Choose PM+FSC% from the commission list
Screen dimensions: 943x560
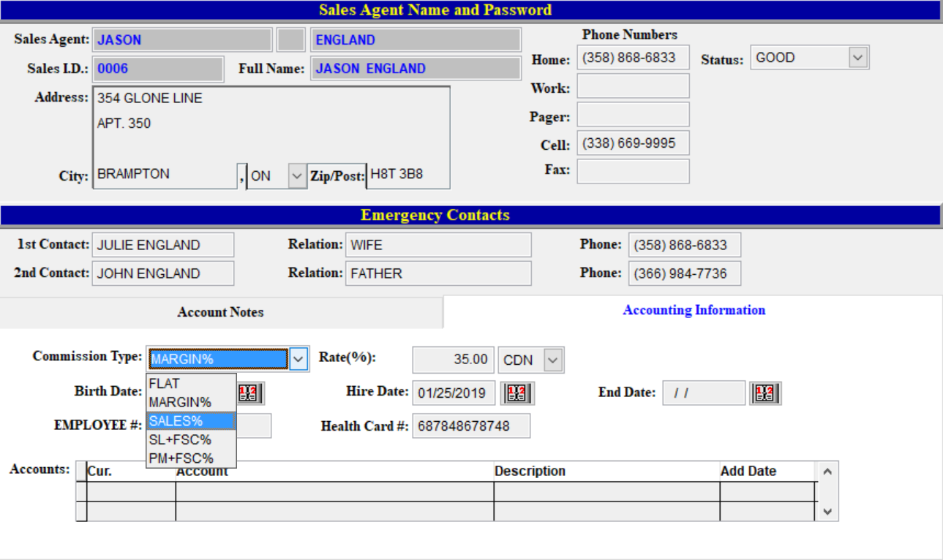(191, 458)
